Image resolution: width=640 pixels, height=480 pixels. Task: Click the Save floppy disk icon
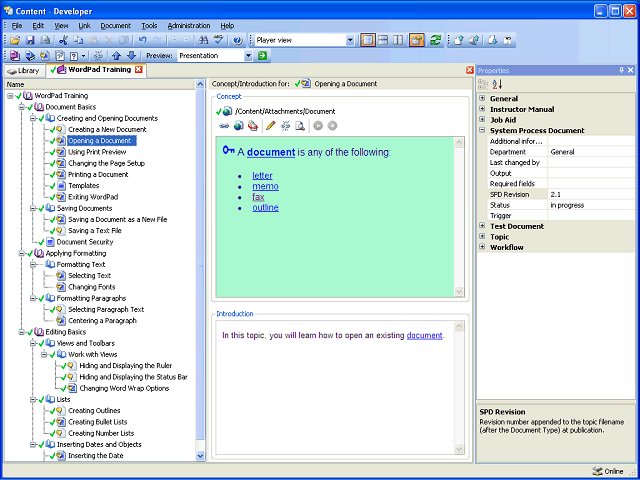point(30,40)
